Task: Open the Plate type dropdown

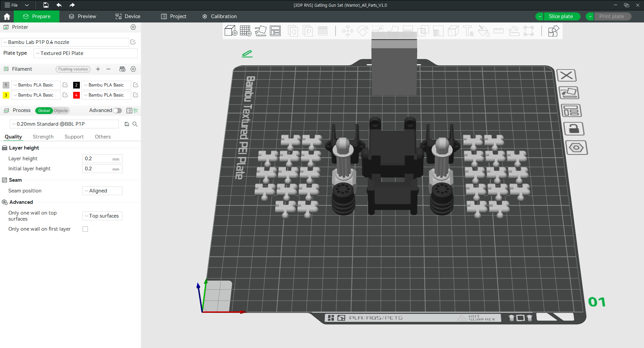Action: pyautogui.click(x=86, y=53)
